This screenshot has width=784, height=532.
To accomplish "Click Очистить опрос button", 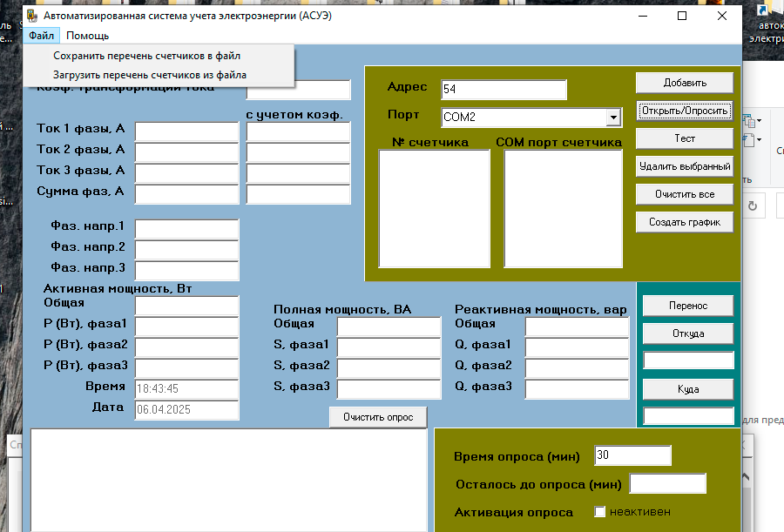I will tap(378, 417).
